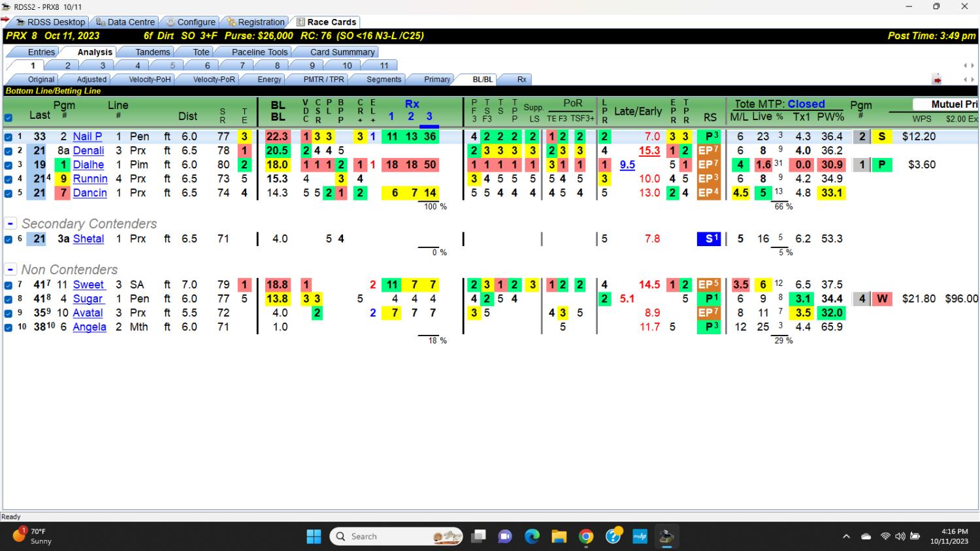
Task: Click the view tabs row scroll arrows
Action: [968, 80]
